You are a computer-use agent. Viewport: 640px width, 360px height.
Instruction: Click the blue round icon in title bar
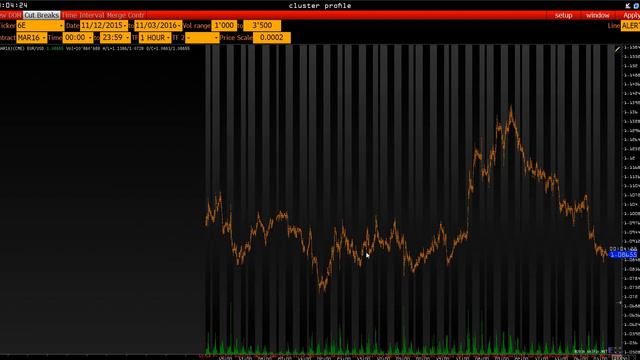pyautogui.click(x=636, y=6)
